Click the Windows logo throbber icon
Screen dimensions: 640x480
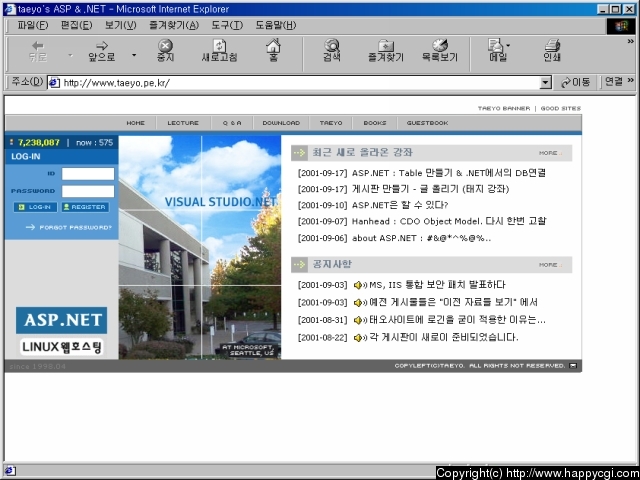click(x=621, y=26)
